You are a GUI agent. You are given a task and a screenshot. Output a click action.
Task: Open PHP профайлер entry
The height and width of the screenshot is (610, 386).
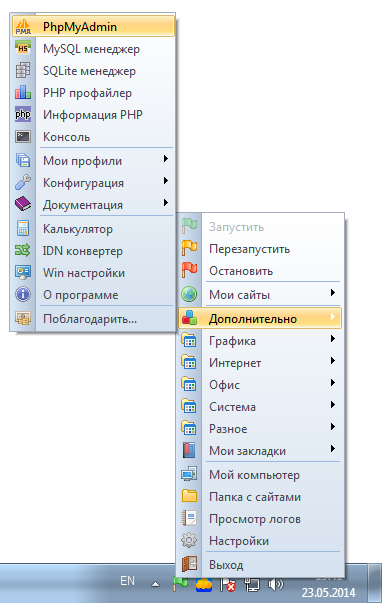point(93,93)
